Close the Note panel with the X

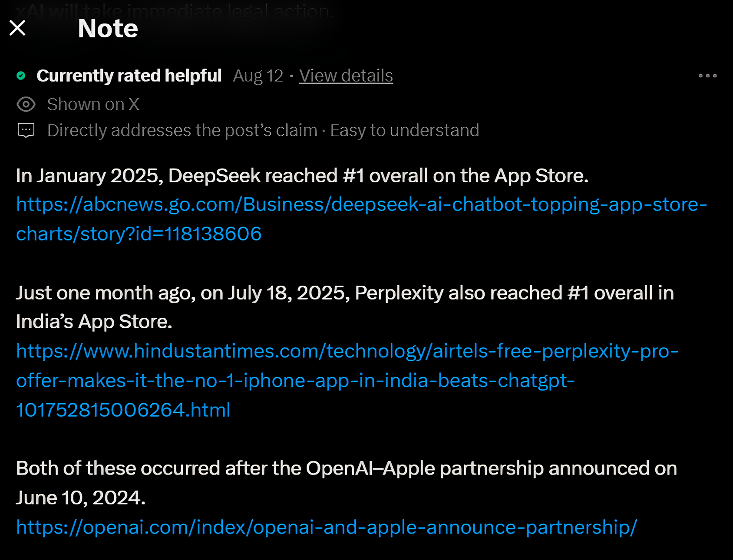[17, 28]
